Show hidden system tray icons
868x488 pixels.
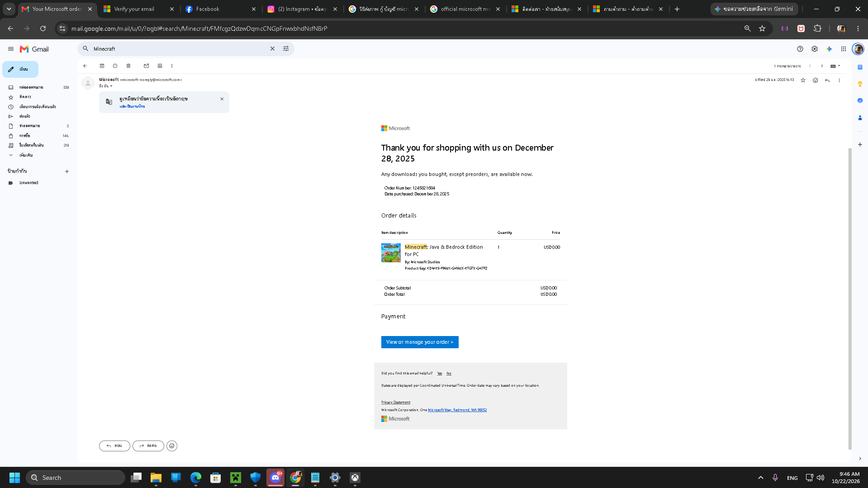pos(761,478)
